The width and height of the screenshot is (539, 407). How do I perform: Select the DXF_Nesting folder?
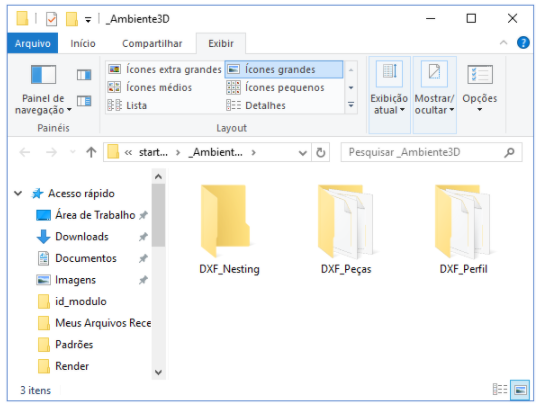(229, 230)
